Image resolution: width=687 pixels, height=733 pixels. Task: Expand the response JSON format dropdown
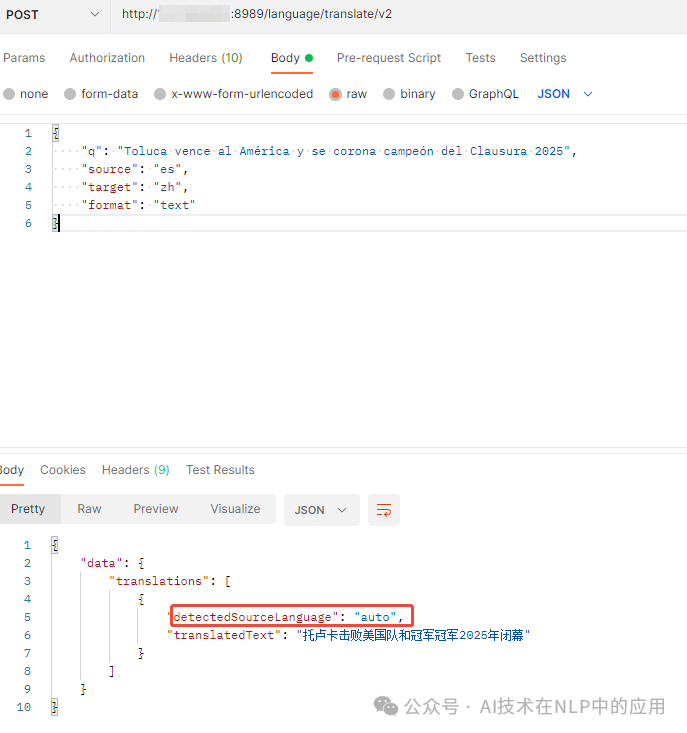pos(321,510)
